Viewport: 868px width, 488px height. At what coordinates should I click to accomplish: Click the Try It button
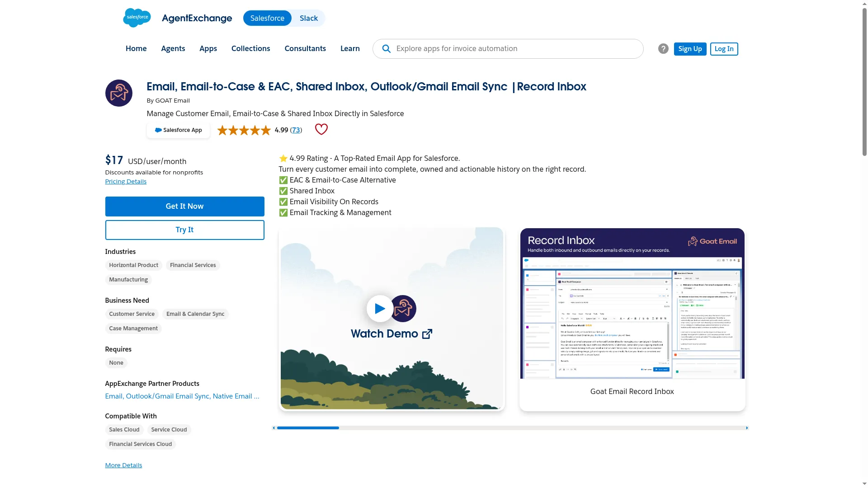pos(185,230)
